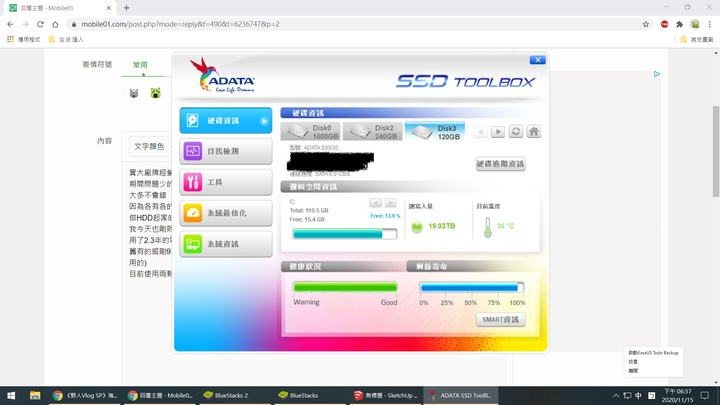Open the 硬碟資訊 sidebar section
Screen dimensions: 720x405
(x=225, y=121)
